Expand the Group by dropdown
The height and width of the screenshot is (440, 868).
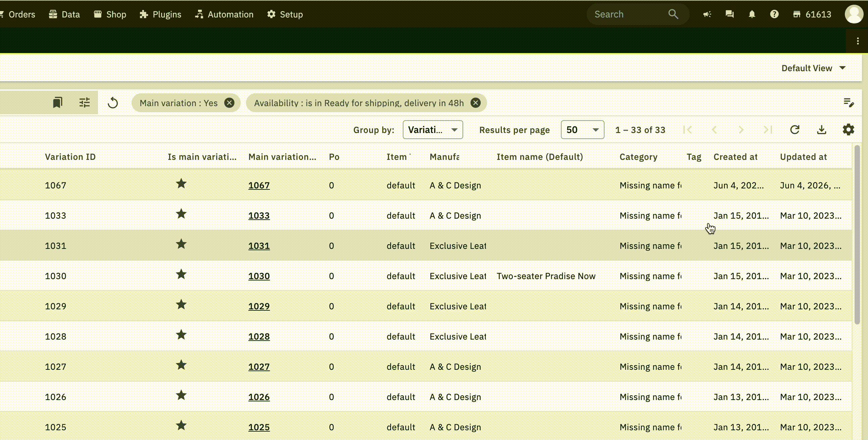pyautogui.click(x=433, y=130)
